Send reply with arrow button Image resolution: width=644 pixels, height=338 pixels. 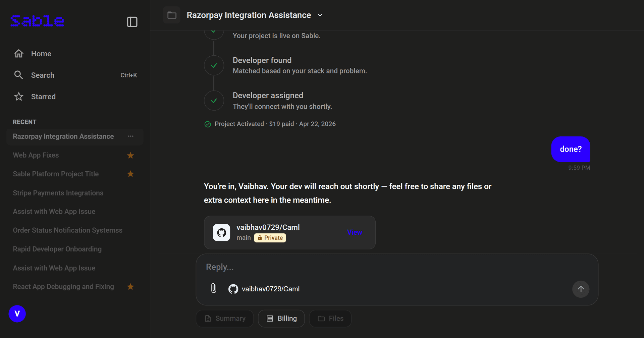click(x=581, y=289)
